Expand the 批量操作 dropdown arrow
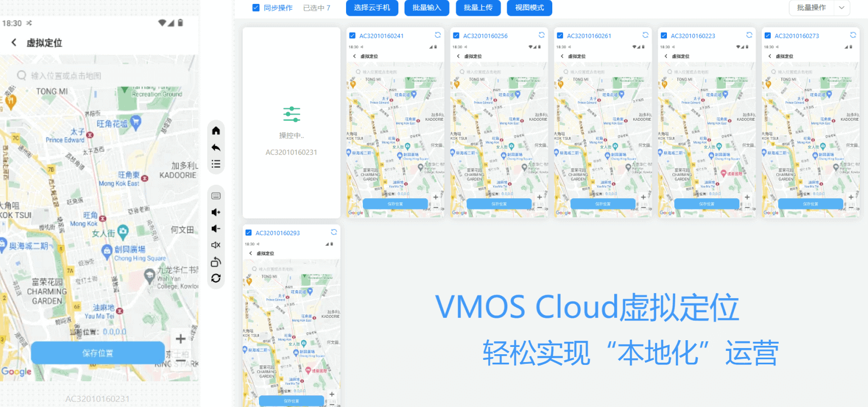 click(842, 8)
